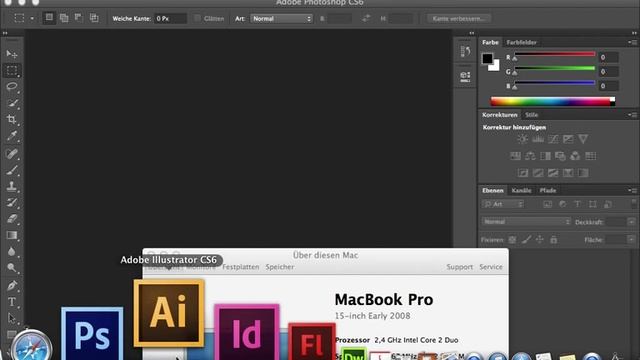This screenshot has height=360, width=640.
Task: Add an Invert adjustment
Action: tap(523, 173)
